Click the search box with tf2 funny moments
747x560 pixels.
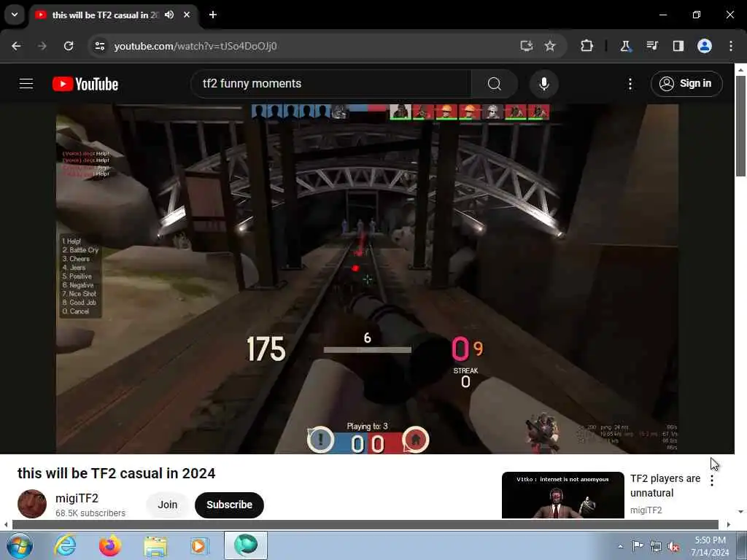tap(331, 84)
